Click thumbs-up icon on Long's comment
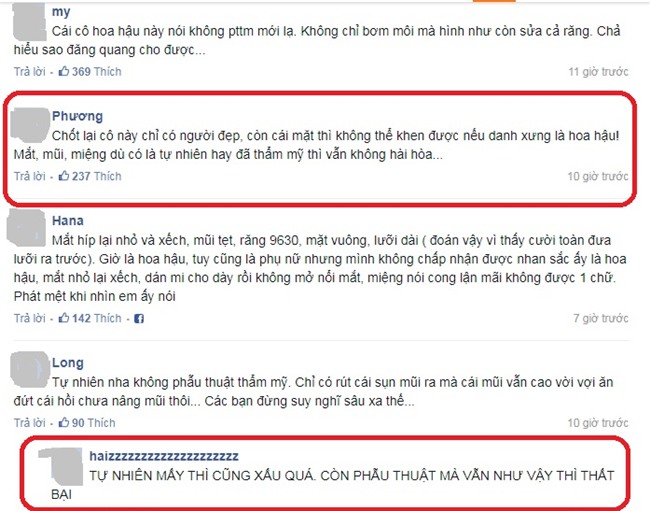The height and width of the screenshot is (511, 650). pyautogui.click(x=63, y=423)
